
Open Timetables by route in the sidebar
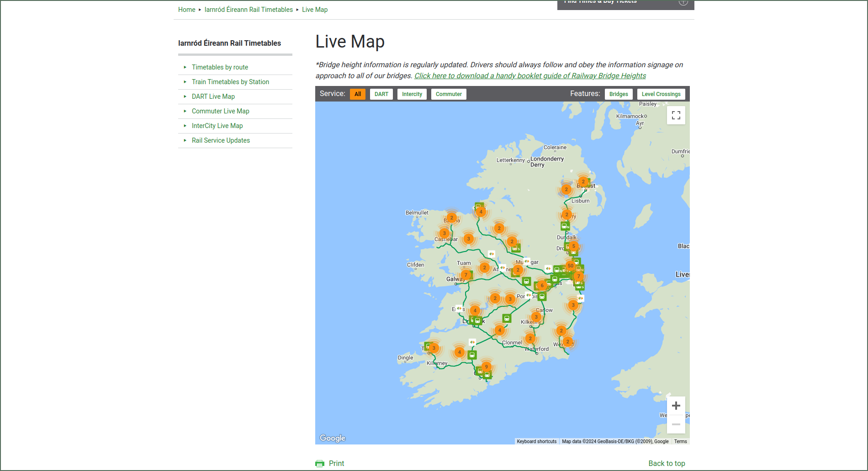tap(220, 67)
